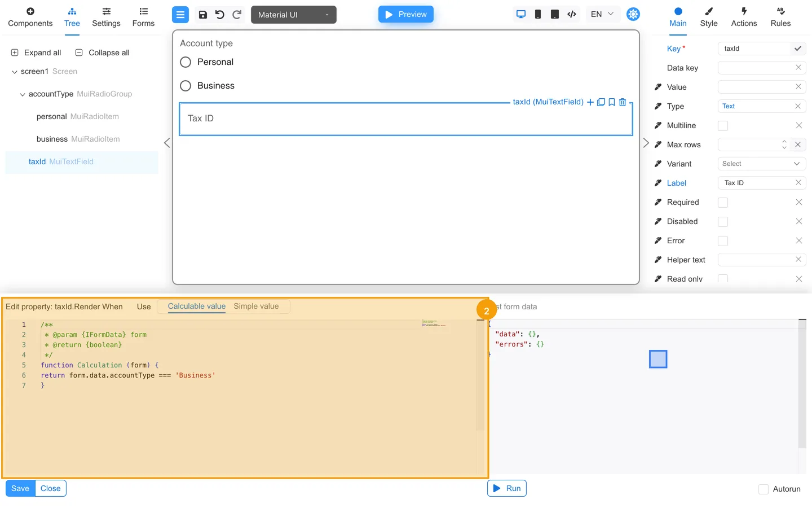Click Expand all in tree

[36, 52]
